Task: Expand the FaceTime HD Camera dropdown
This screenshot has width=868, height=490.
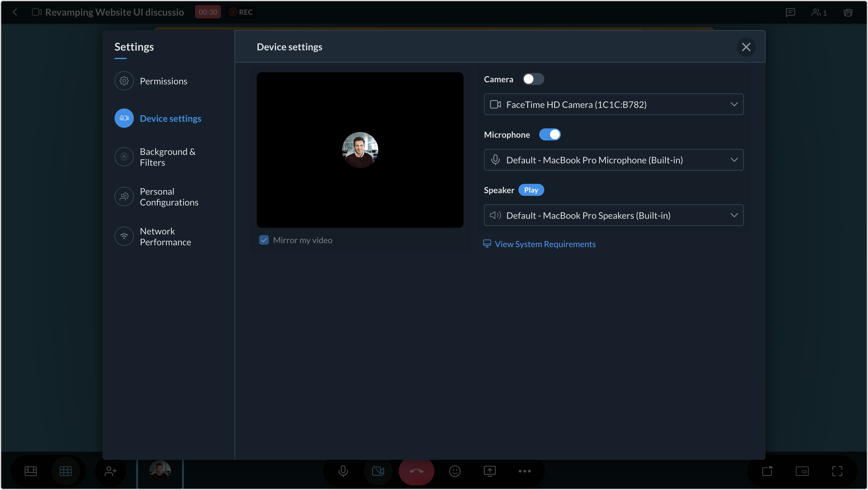Action: tap(613, 105)
